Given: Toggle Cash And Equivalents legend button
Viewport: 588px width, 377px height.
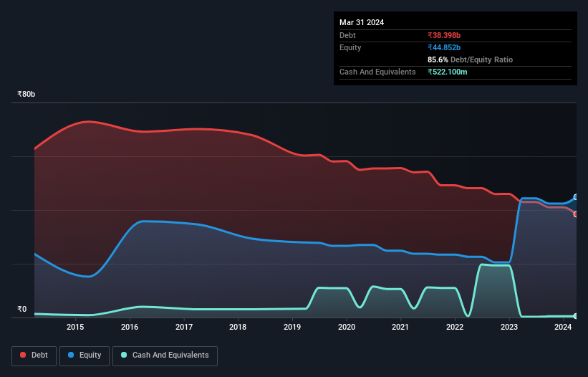Looking at the screenshot, I should pyautogui.click(x=165, y=355).
